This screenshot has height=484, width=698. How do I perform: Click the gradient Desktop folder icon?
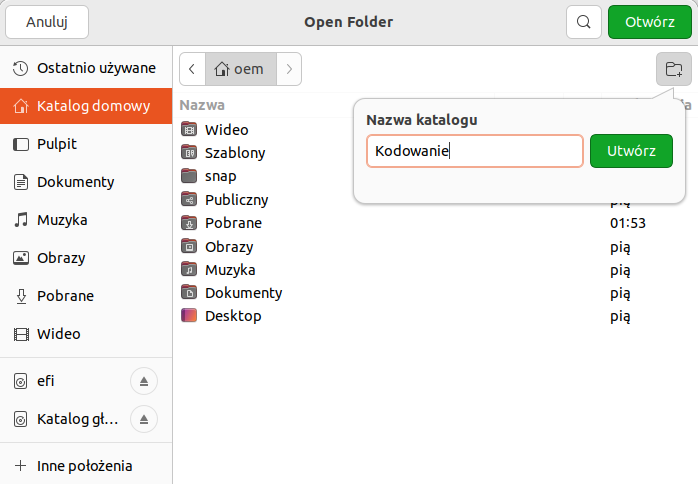click(189, 315)
